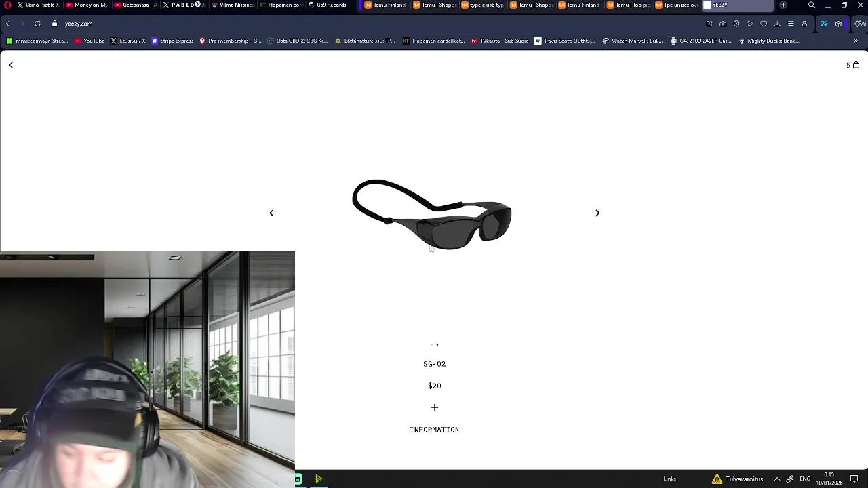Open the AI assistant button
Screen dimensions: 868x488
[860, 24]
